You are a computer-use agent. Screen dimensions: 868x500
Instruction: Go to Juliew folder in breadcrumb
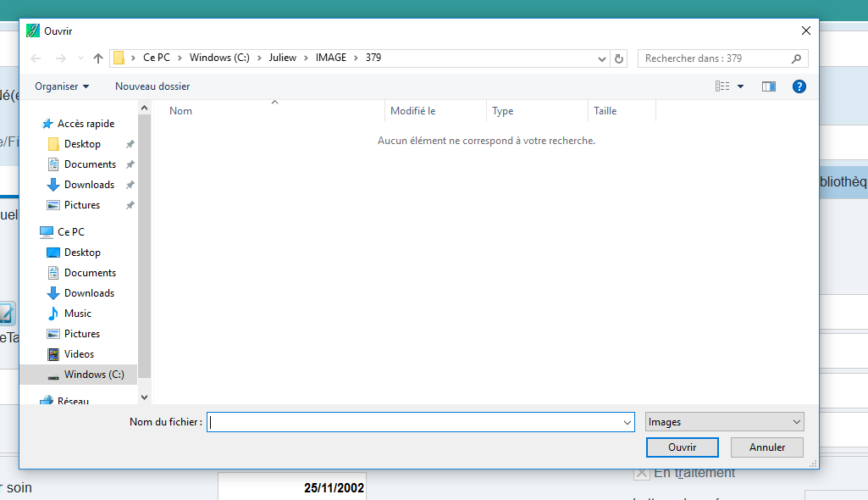282,58
